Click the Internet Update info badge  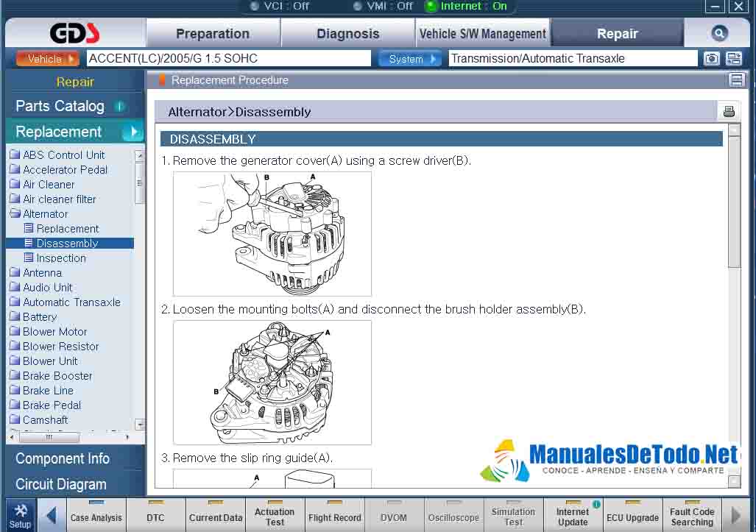(x=596, y=504)
